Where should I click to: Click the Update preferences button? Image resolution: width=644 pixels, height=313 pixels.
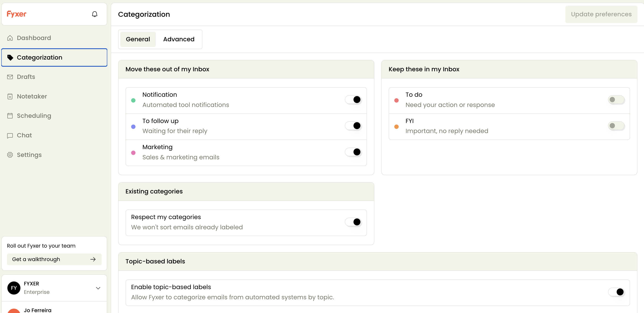(x=601, y=14)
